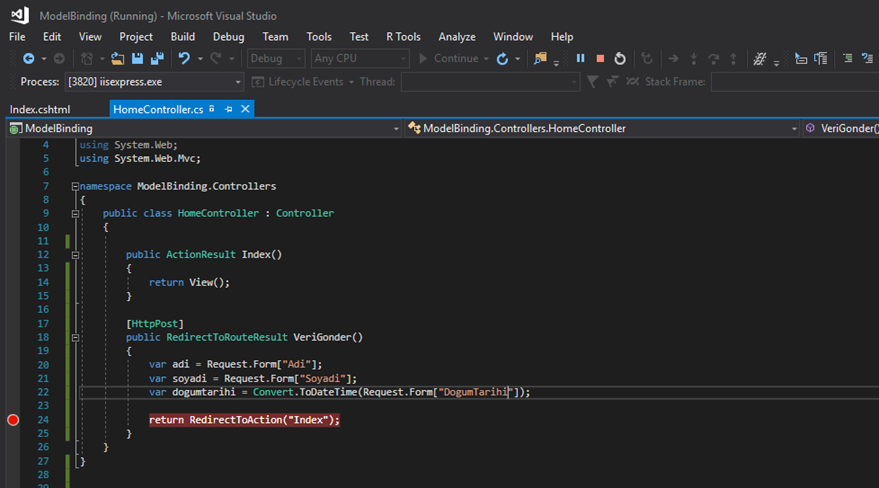Image resolution: width=879 pixels, height=488 pixels.
Task: Collapse the VeriGonder() method block
Action: pyautogui.click(x=75, y=338)
